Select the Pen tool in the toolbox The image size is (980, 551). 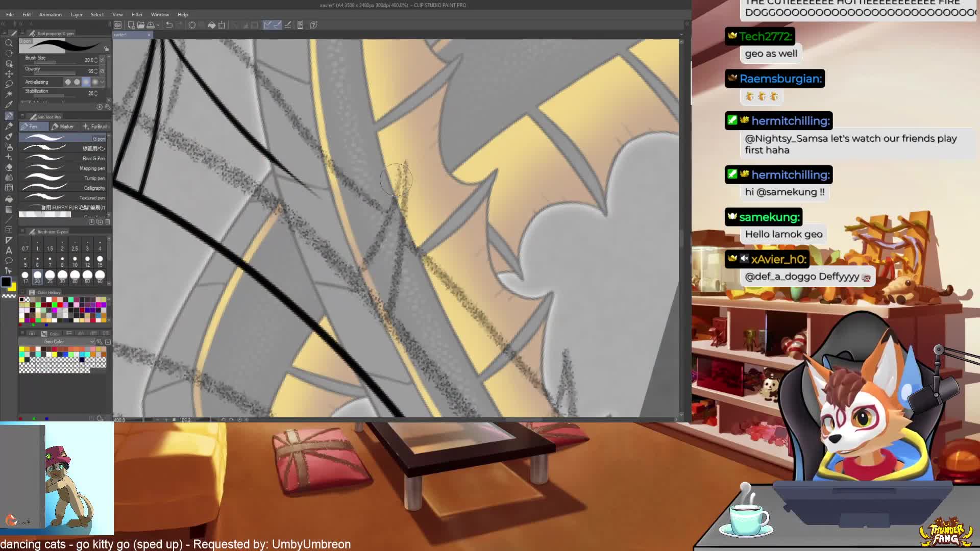pos(9,116)
